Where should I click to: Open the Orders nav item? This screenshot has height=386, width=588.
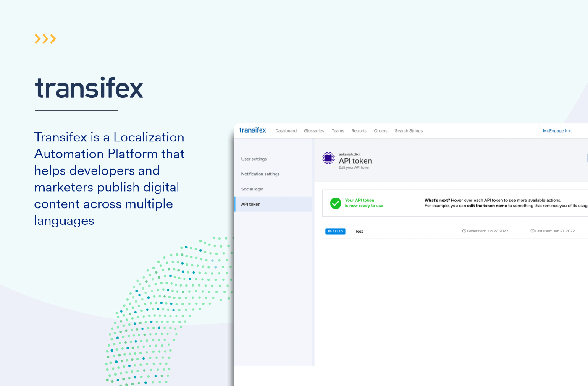click(x=381, y=131)
